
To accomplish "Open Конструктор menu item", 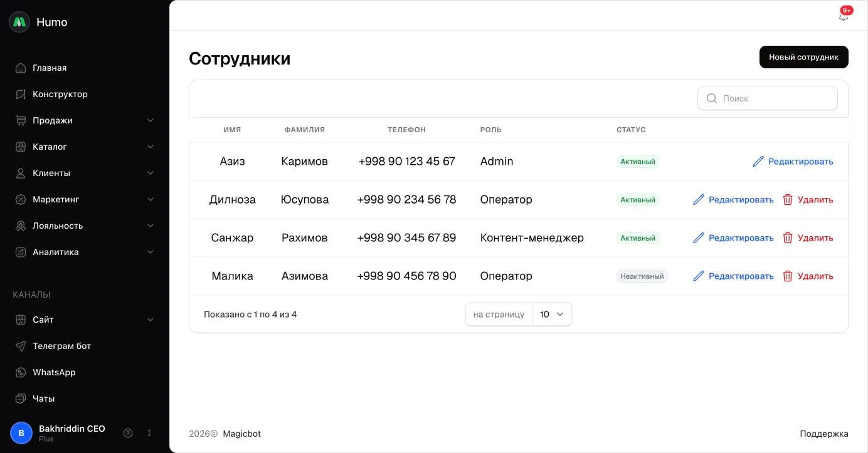I will tap(85, 94).
